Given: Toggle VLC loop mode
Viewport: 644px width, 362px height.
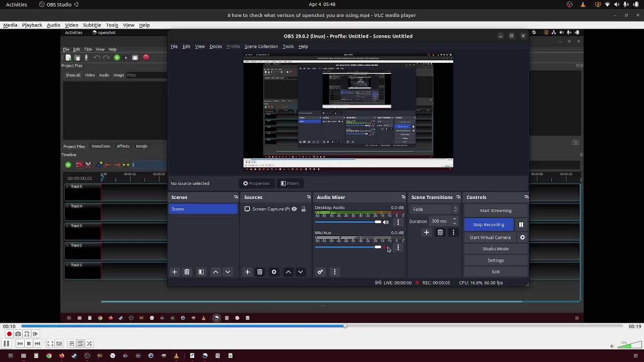Looking at the screenshot, I should 80,343.
